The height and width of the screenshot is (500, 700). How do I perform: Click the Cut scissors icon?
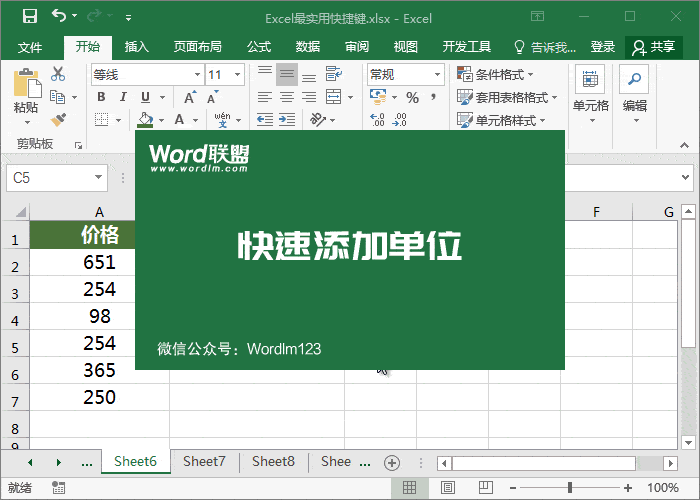pos(58,74)
